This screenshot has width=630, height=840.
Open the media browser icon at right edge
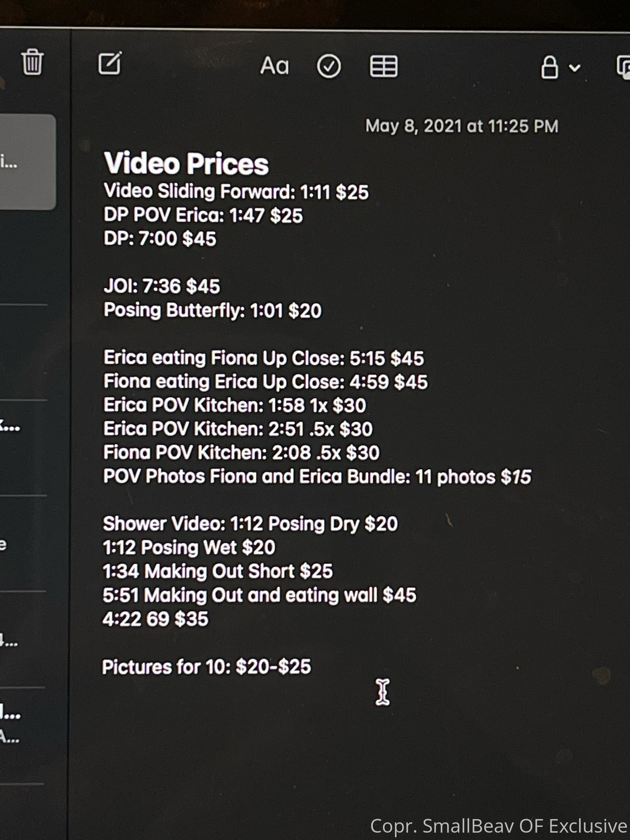coord(623,68)
